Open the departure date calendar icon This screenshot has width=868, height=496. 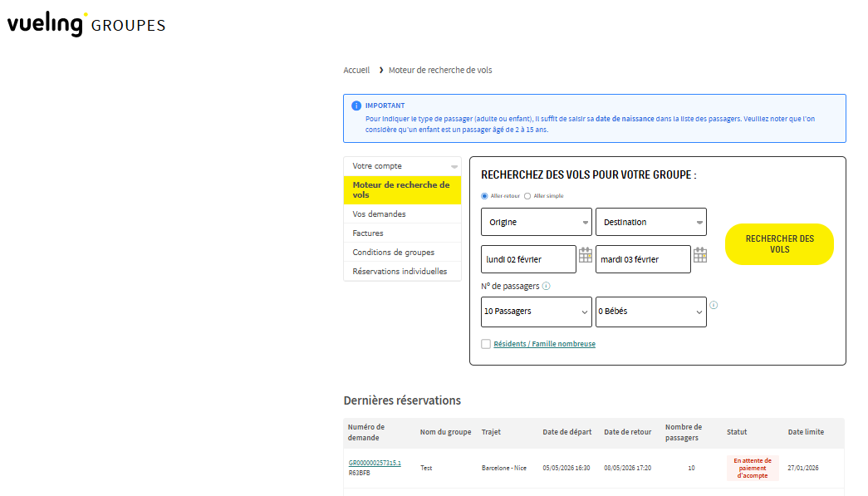pyautogui.click(x=586, y=255)
